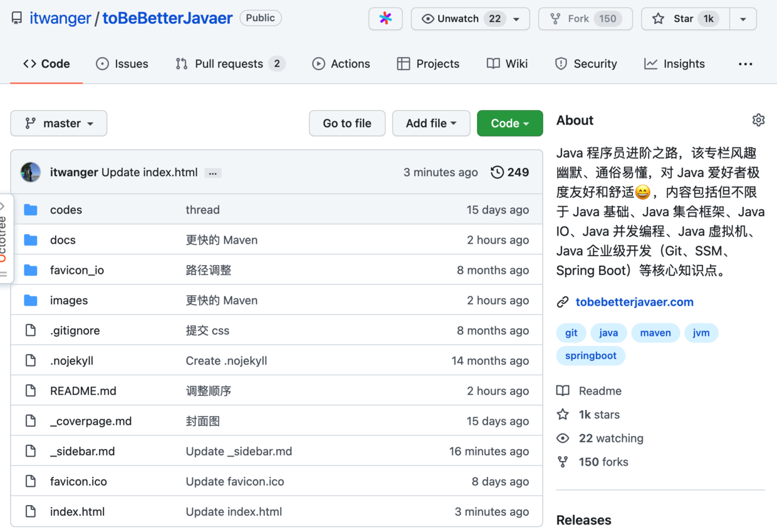The width and height of the screenshot is (777, 532).
Task: Click the Go to file button
Action: (347, 123)
